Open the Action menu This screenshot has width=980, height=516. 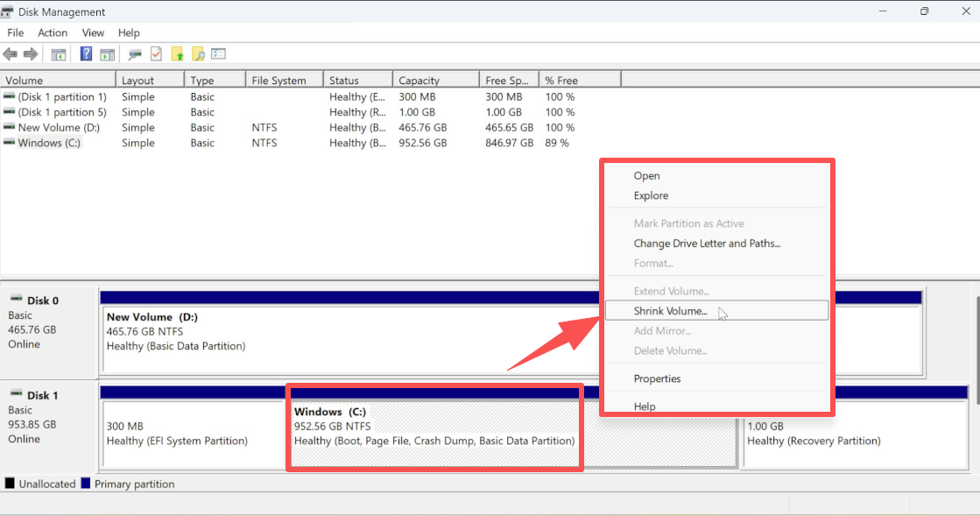click(x=53, y=32)
